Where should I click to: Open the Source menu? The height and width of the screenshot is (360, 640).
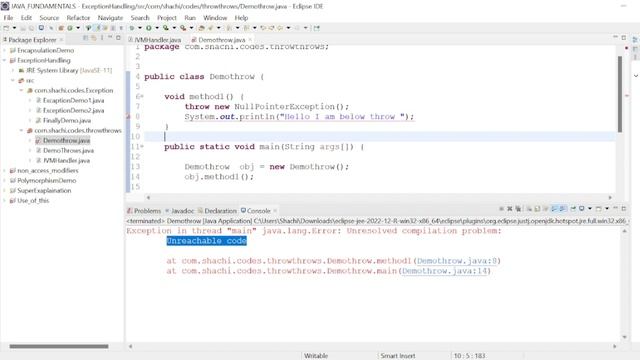pos(49,18)
